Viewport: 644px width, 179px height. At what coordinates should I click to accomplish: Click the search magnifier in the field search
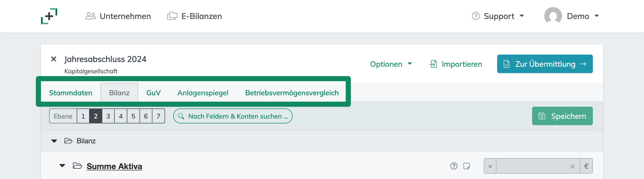[181, 116]
